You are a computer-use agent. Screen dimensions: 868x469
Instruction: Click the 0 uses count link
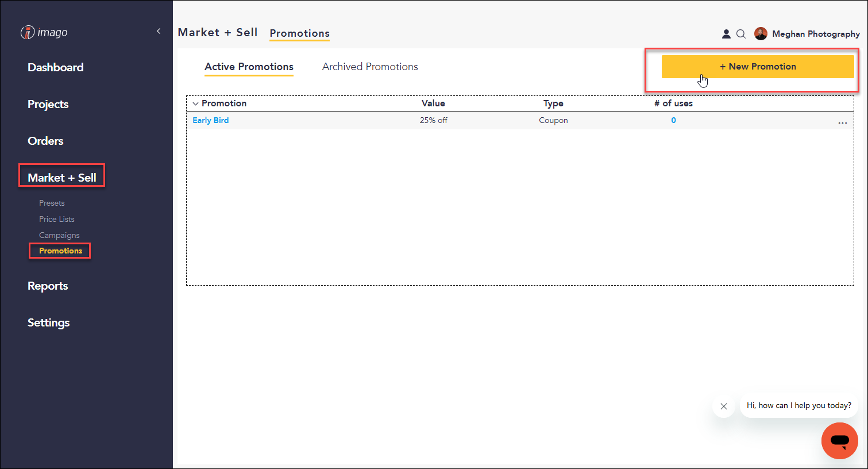tap(673, 120)
